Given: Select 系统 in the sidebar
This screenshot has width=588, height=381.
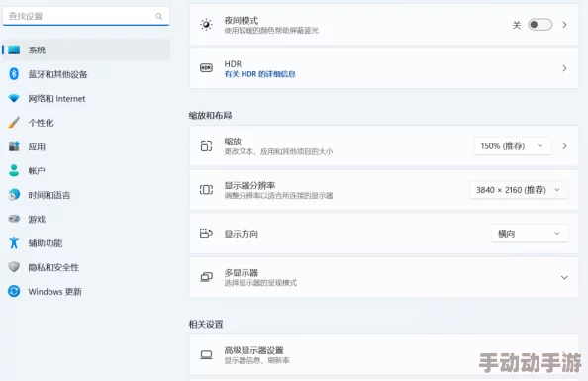Looking at the screenshot, I should pyautogui.click(x=86, y=49).
